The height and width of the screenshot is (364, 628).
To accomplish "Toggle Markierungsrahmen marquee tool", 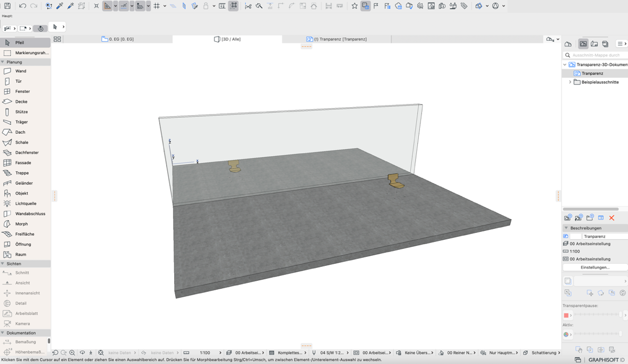I will (25, 53).
